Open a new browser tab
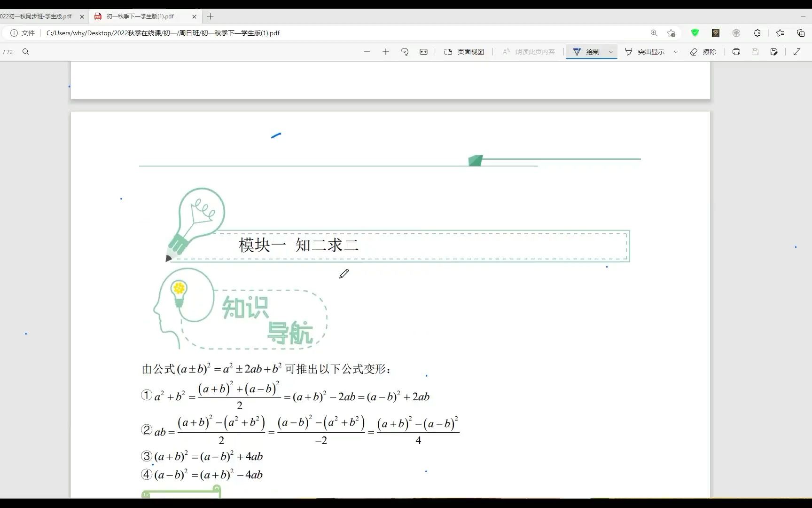Viewport: 812px width, 508px height. (x=210, y=16)
